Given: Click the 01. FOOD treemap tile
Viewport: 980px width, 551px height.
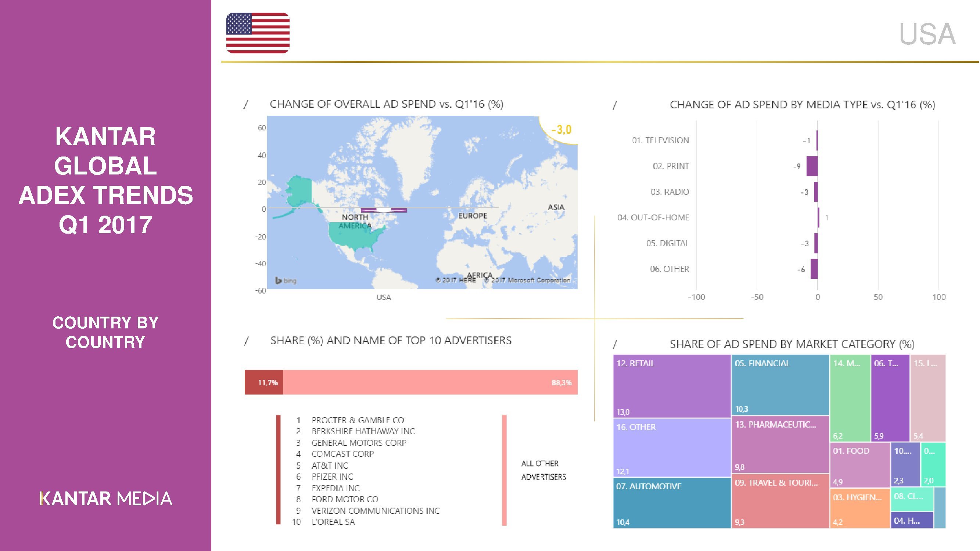Looking at the screenshot, I should (x=860, y=465).
